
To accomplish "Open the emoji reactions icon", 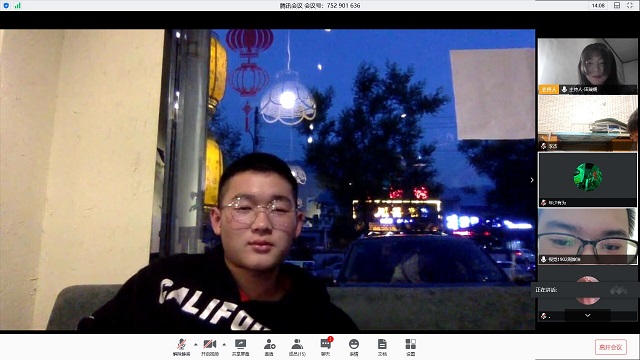I will tap(354, 347).
